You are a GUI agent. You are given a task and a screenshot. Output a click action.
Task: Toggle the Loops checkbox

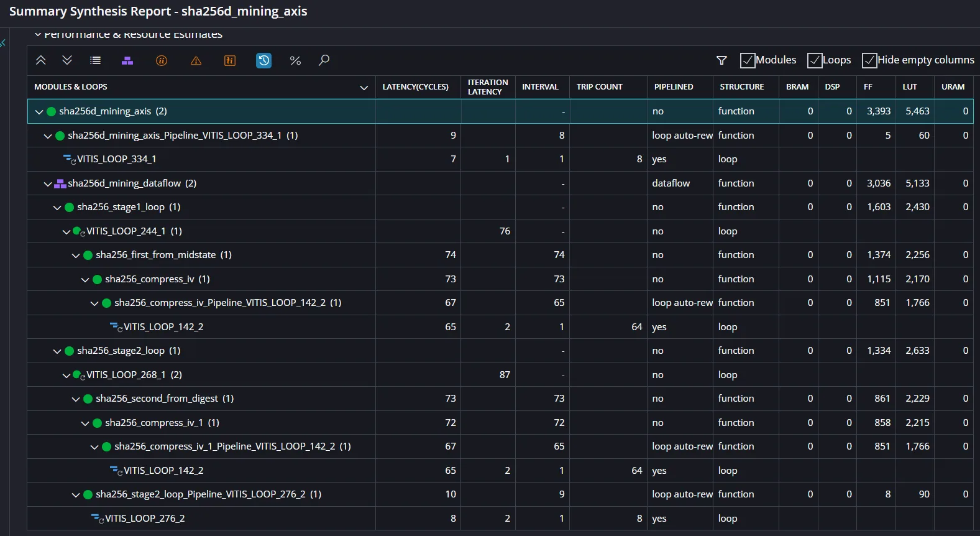click(815, 60)
